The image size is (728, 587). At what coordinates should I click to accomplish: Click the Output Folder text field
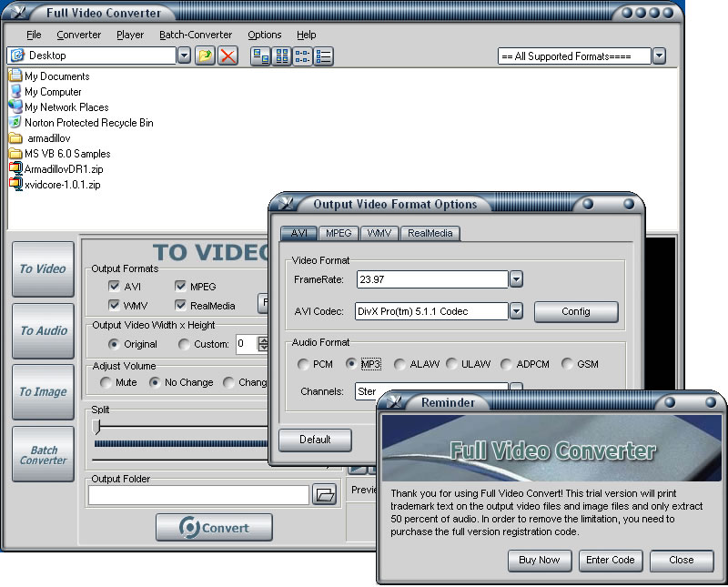[x=198, y=495]
